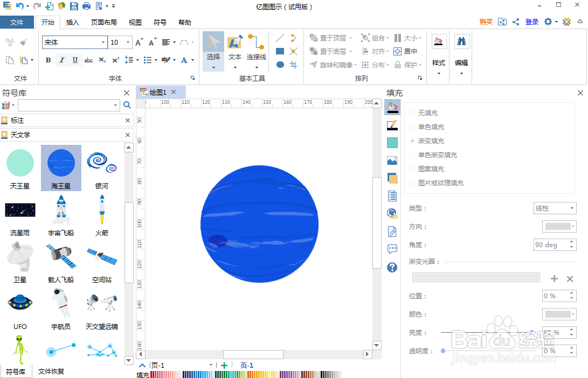Add a gradient stop with plus button
This screenshot has height=378, width=588.
(x=554, y=278)
